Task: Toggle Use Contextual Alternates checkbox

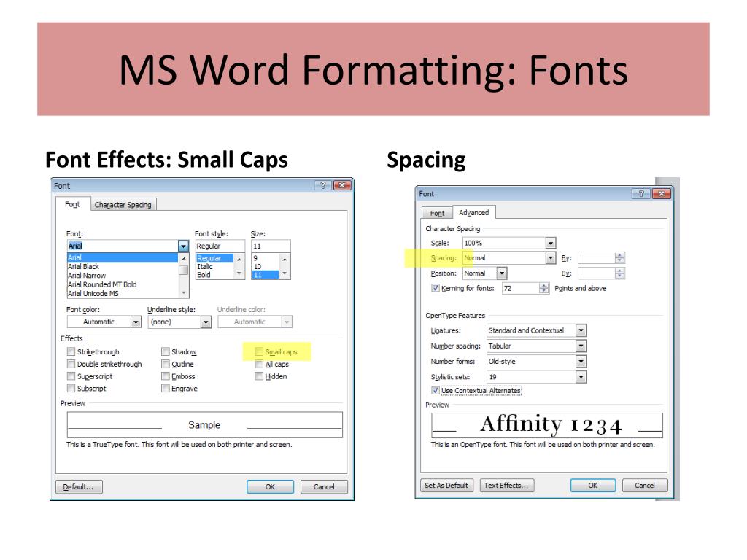Action: pyautogui.click(x=435, y=391)
